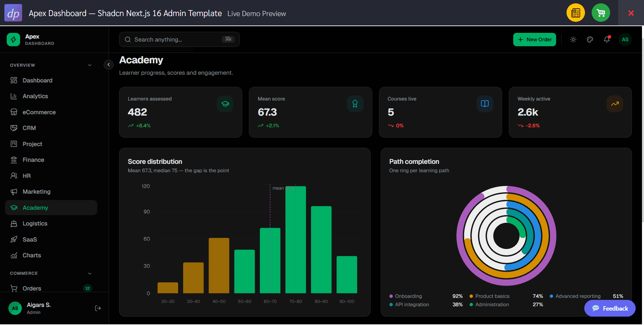
Task: Open Orders in the Commerce section
Action: [x=51, y=288]
